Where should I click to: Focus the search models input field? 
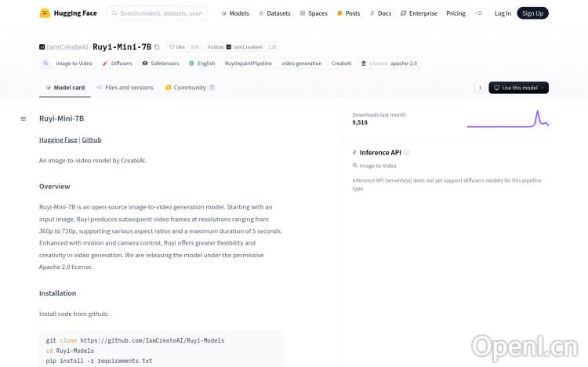[162, 13]
